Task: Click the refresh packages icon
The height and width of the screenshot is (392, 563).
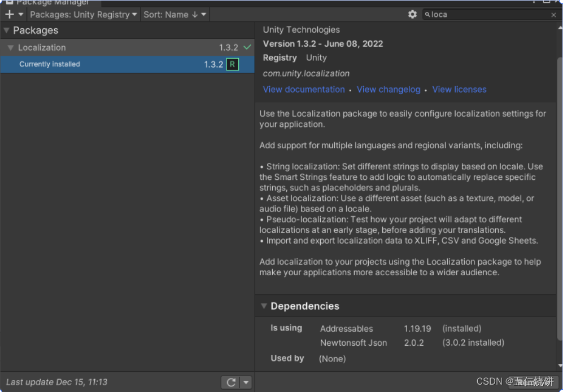Action: point(230,382)
